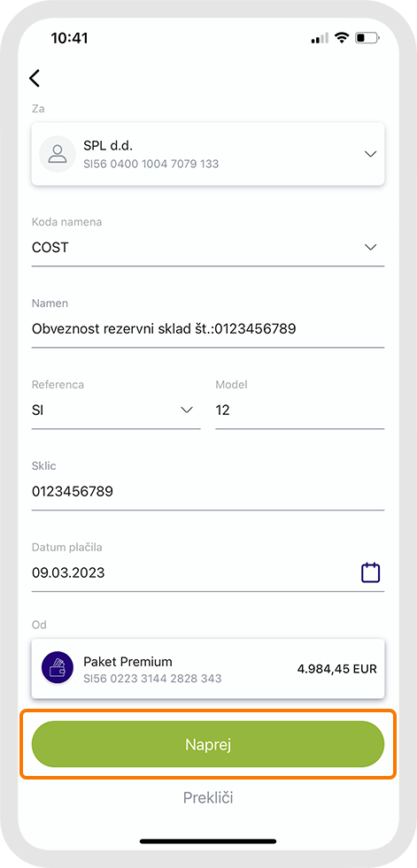The image size is (417, 868).
Task: Tap the home indicator bar at bottom
Action: click(208, 841)
